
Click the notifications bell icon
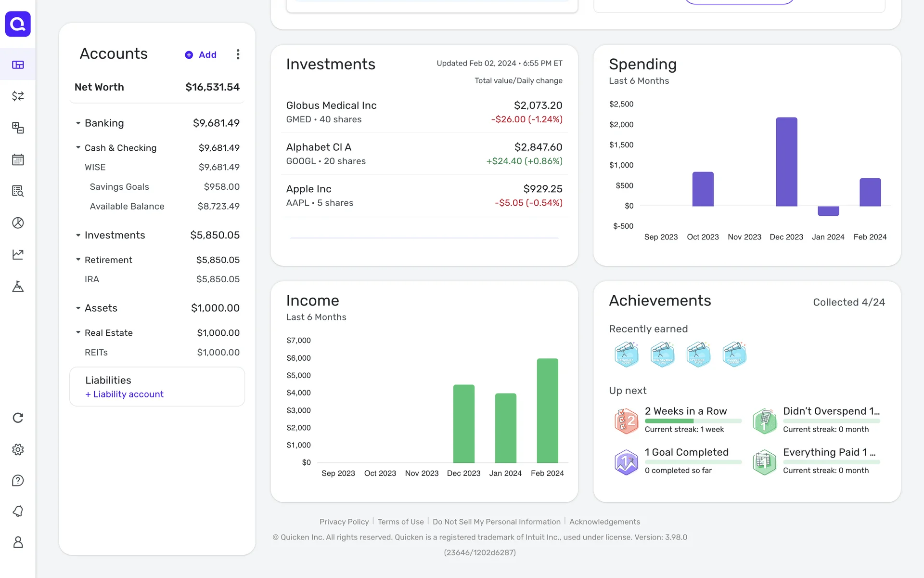[x=18, y=512]
